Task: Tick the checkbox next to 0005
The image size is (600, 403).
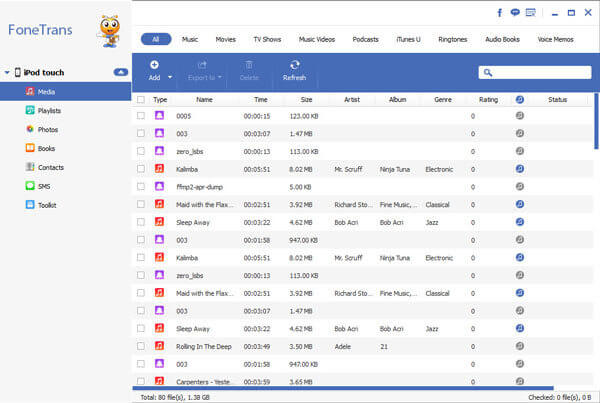Action: (141, 116)
